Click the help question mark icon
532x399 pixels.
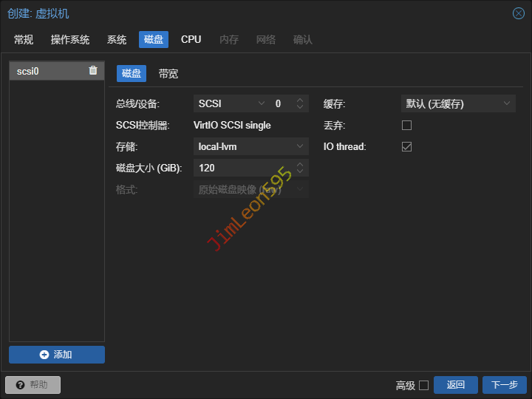20,385
